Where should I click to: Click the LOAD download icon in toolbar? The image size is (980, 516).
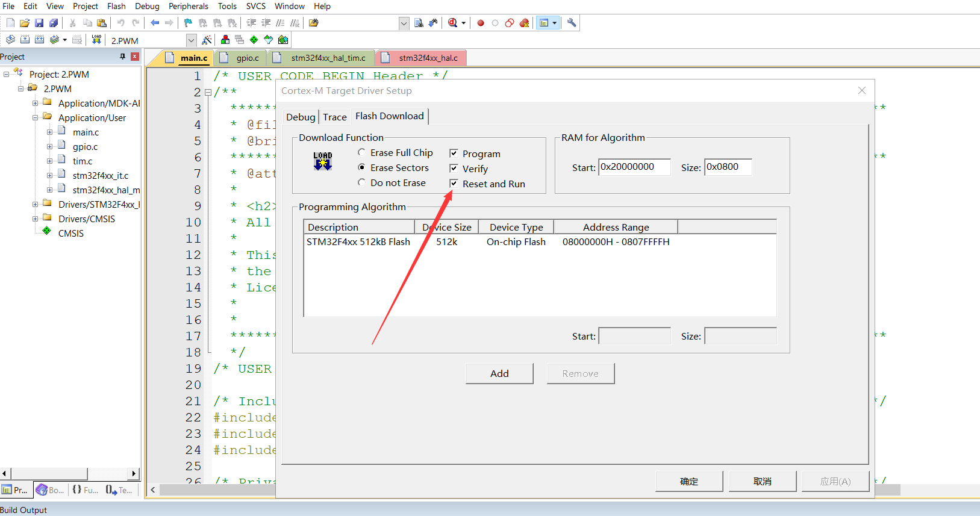pyautogui.click(x=96, y=40)
